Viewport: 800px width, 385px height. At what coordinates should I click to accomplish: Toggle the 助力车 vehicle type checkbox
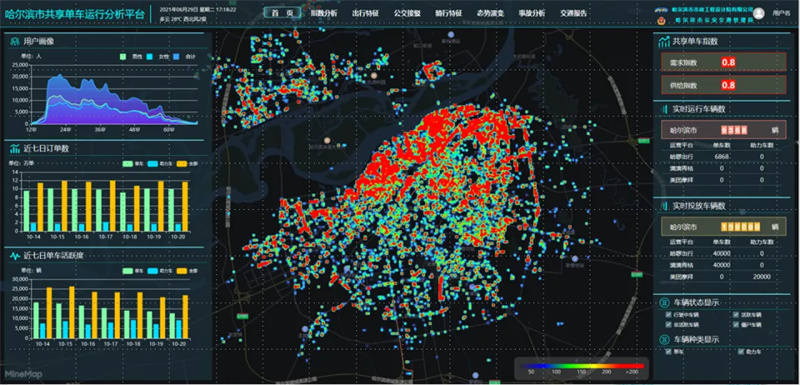tap(741, 351)
